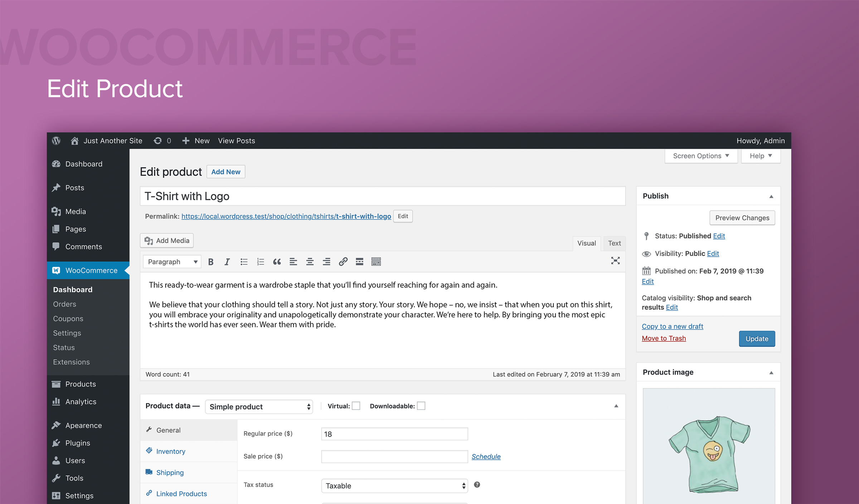Open the Simple product type dropdown

pyautogui.click(x=259, y=407)
